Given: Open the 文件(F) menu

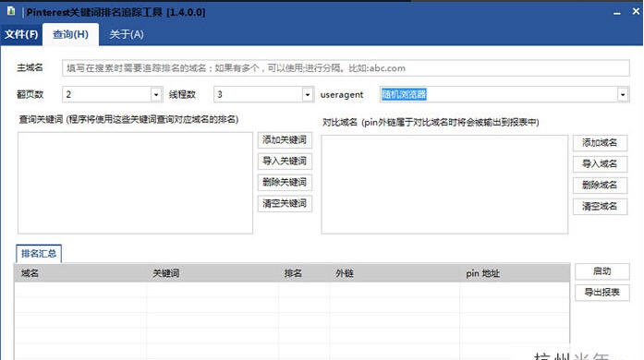Looking at the screenshot, I should pos(21,34).
